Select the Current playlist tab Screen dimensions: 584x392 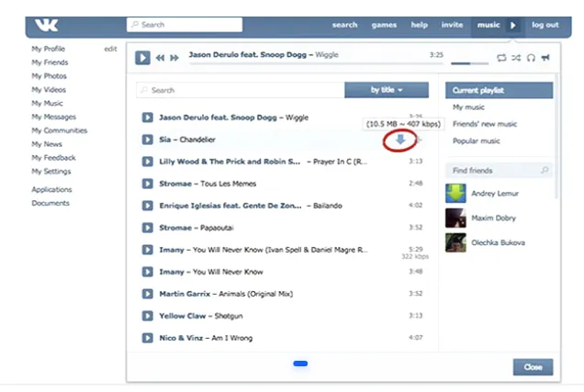500,90
